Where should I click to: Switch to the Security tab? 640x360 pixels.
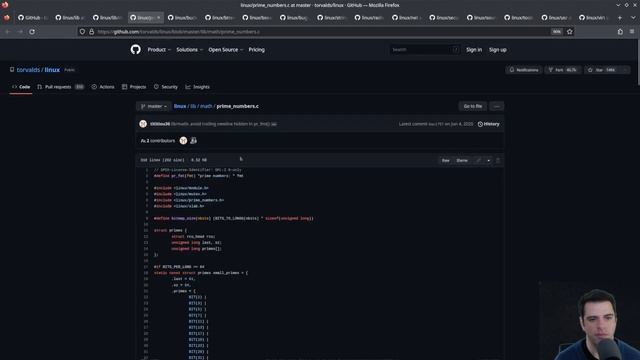(x=166, y=87)
